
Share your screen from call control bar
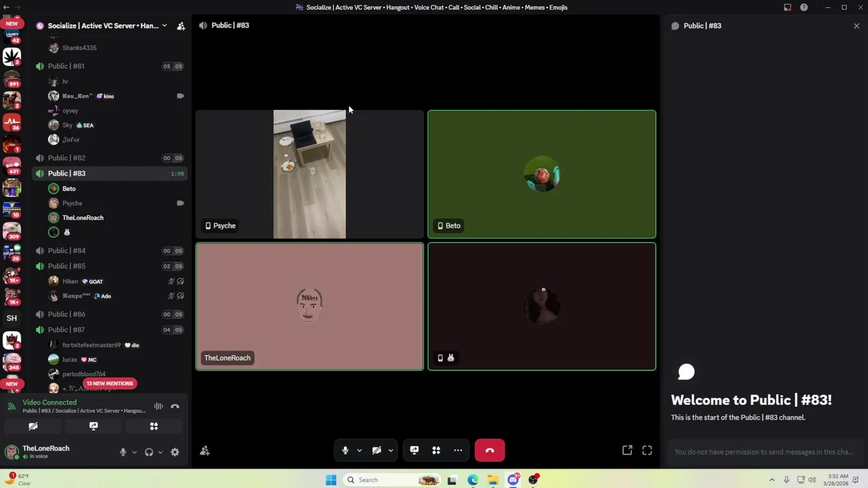point(414,450)
